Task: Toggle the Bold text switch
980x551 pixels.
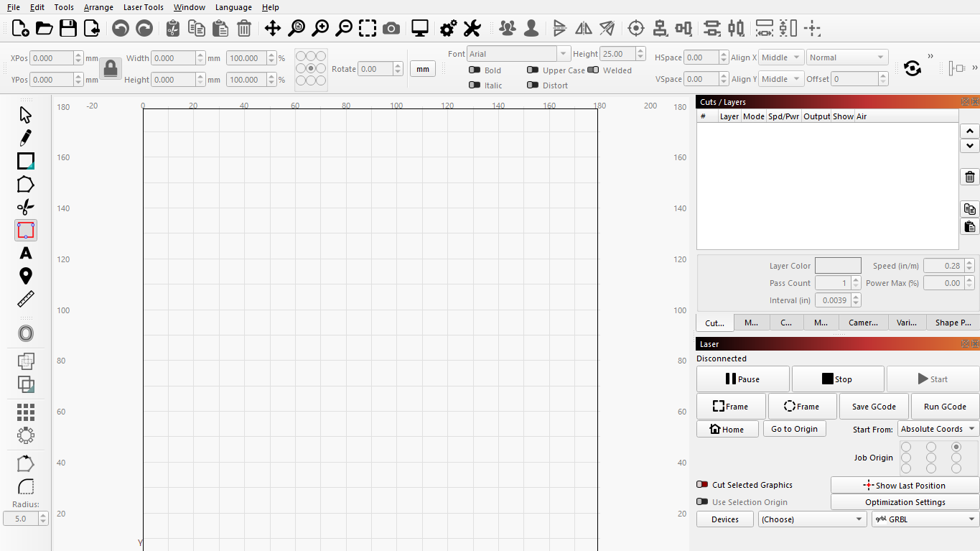Action: (x=475, y=70)
